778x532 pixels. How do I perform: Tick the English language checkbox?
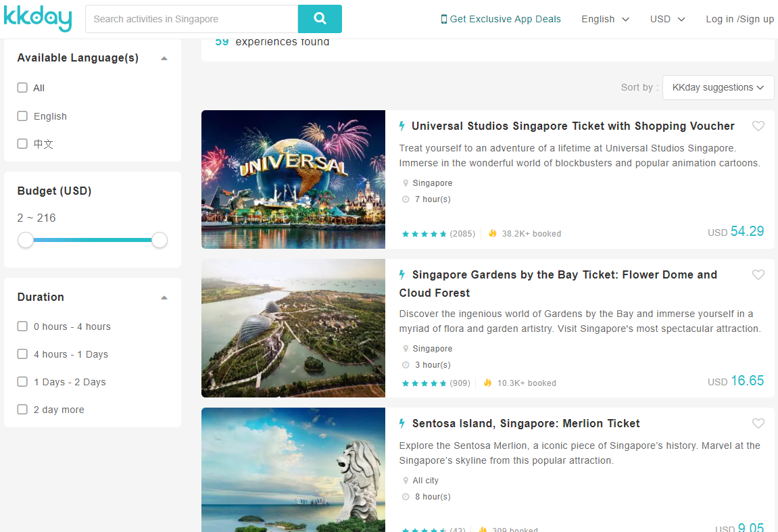coord(22,116)
